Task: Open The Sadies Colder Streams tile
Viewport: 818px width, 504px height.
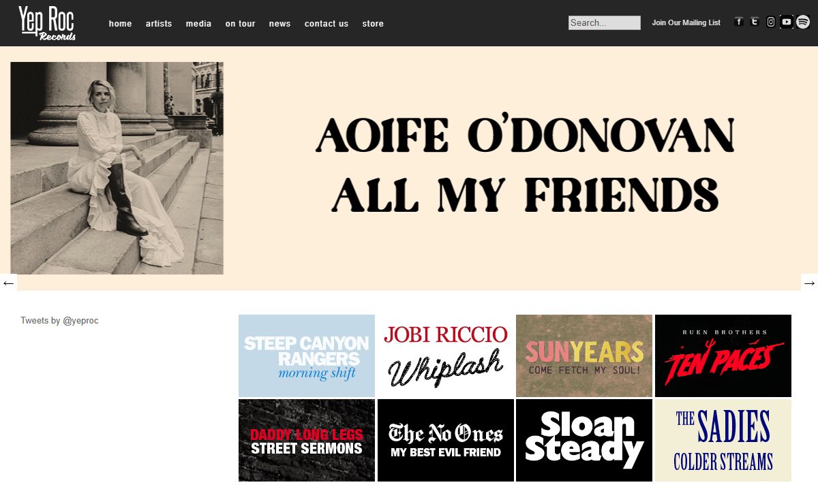Action: [723, 441]
